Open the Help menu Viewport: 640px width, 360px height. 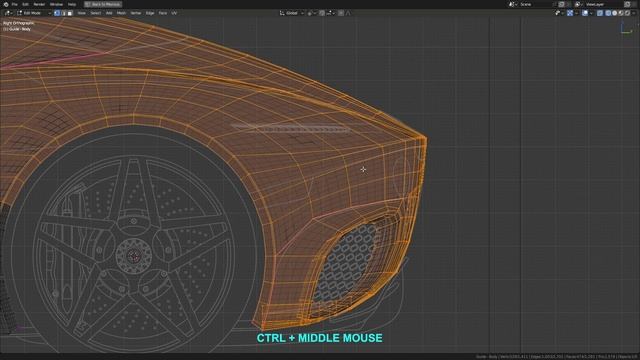click(x=72, y=4)
